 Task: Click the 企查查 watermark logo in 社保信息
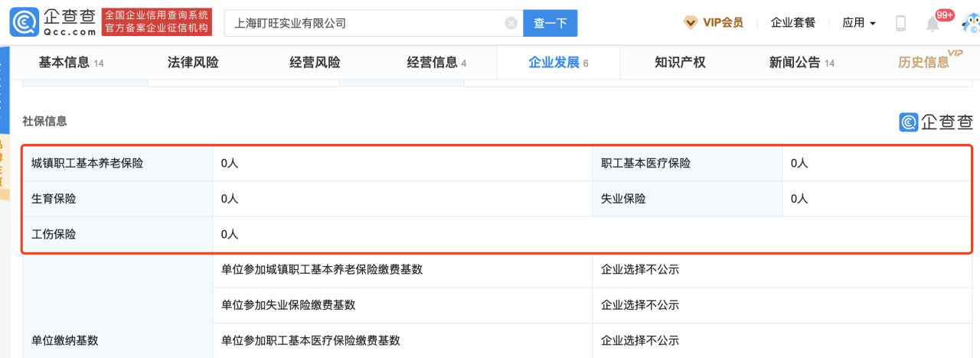pos(936,122)
